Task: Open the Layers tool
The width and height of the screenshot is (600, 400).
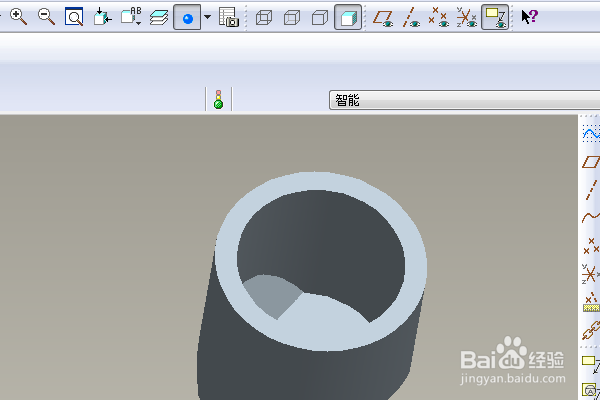Action: (x=159, y=18)
